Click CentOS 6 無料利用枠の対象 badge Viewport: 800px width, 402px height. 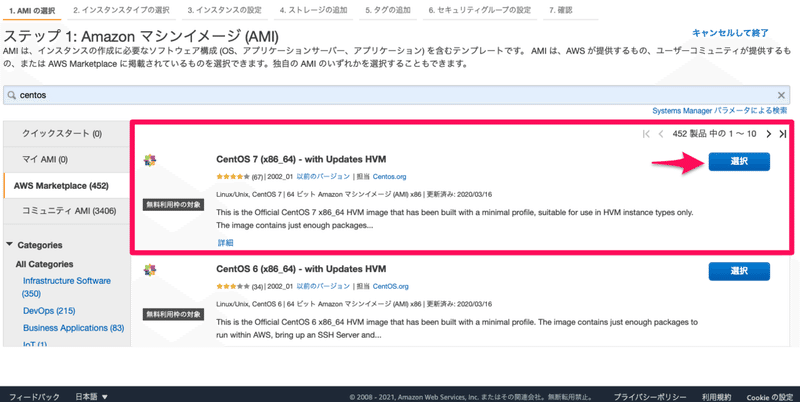173,314
